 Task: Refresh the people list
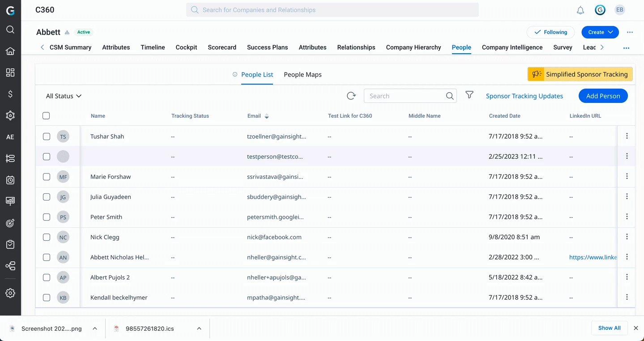(x=351, y=96)
